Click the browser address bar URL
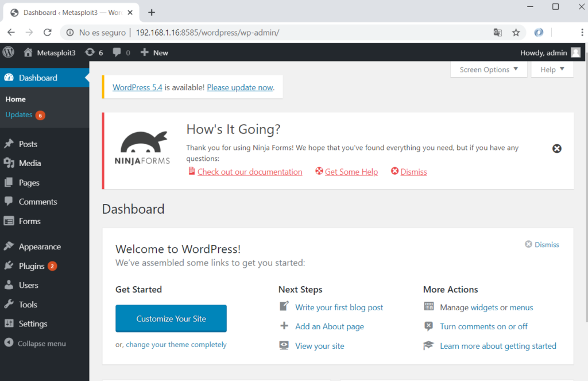Image resolution: width=588 pixels, height=381 pixels. click(207, 33)
